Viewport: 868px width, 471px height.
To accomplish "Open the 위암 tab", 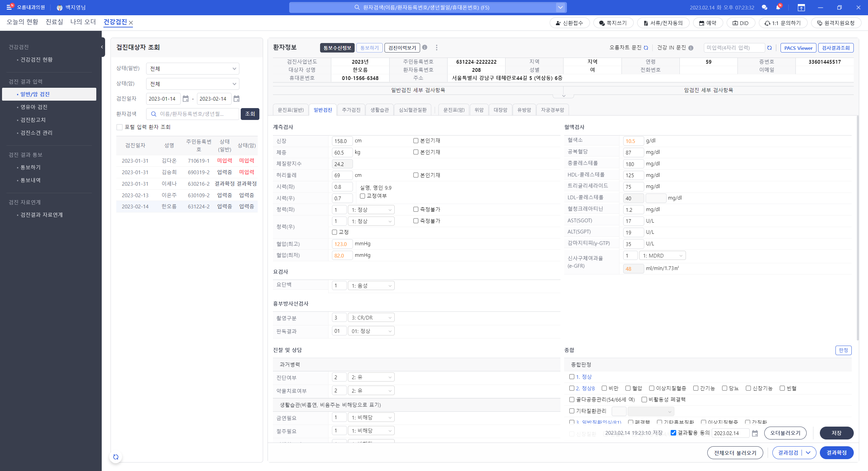I will tap(479, 110).
